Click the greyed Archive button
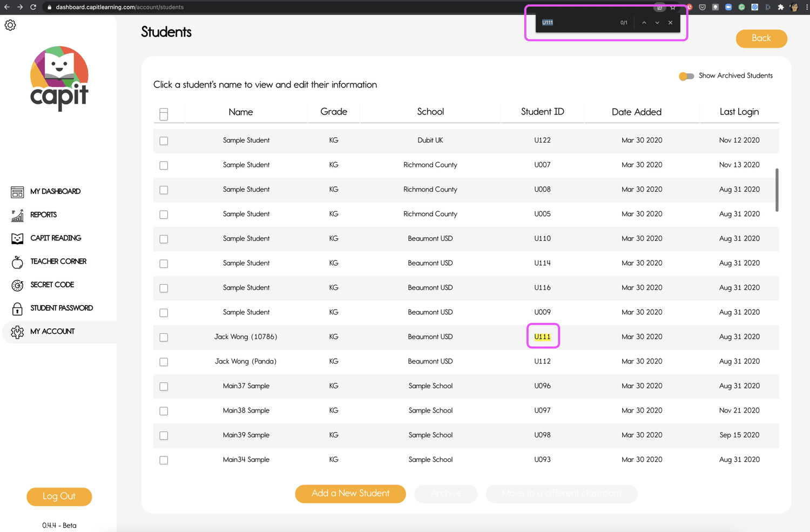 click(x=446, y=494)
